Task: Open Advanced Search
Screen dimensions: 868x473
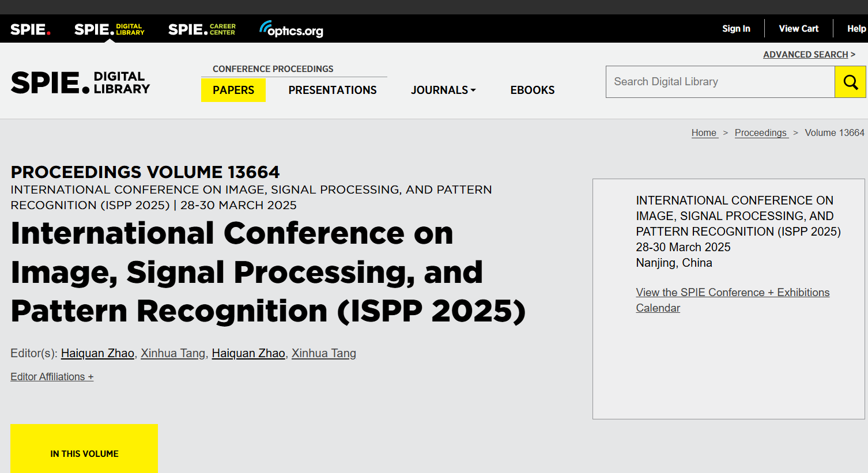Action: (x=806, y=55)
